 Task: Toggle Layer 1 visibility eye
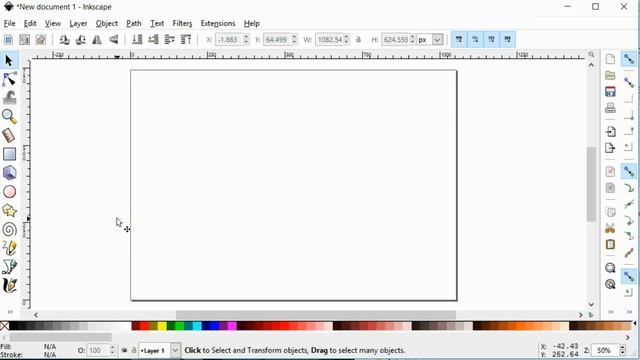pyautogui.click(x=124, y=351)
